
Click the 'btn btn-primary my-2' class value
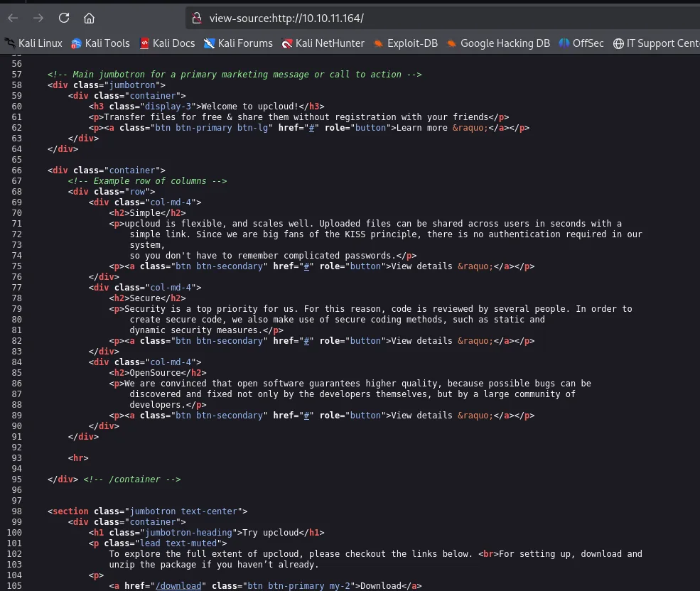coord(299,585)
